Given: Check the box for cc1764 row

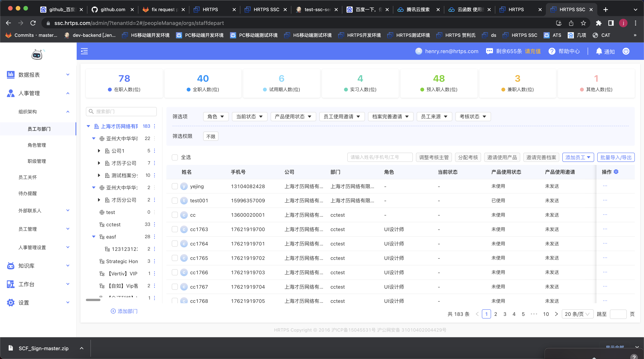Looking at the screenshot, I should [175, 244].
